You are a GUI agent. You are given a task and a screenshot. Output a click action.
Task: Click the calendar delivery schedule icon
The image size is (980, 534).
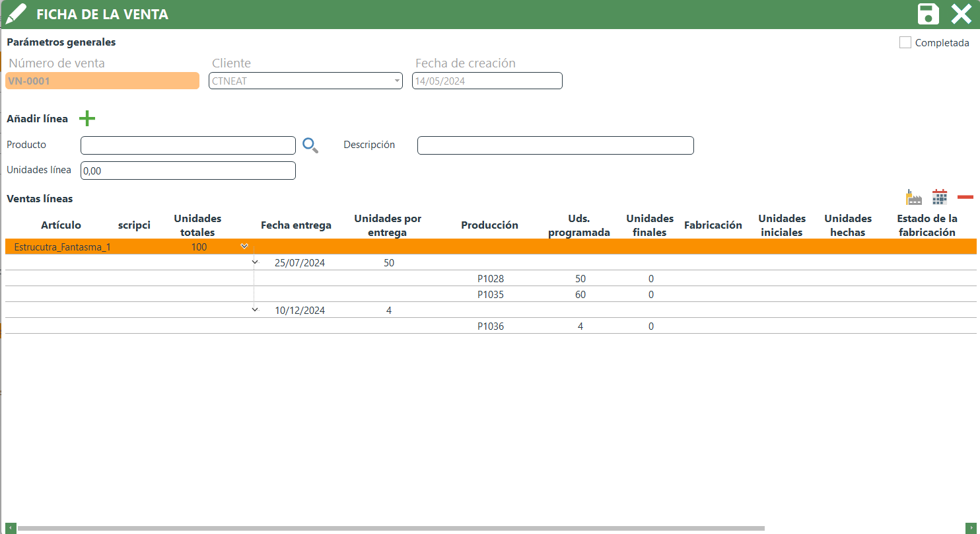(x=939, y=197)
